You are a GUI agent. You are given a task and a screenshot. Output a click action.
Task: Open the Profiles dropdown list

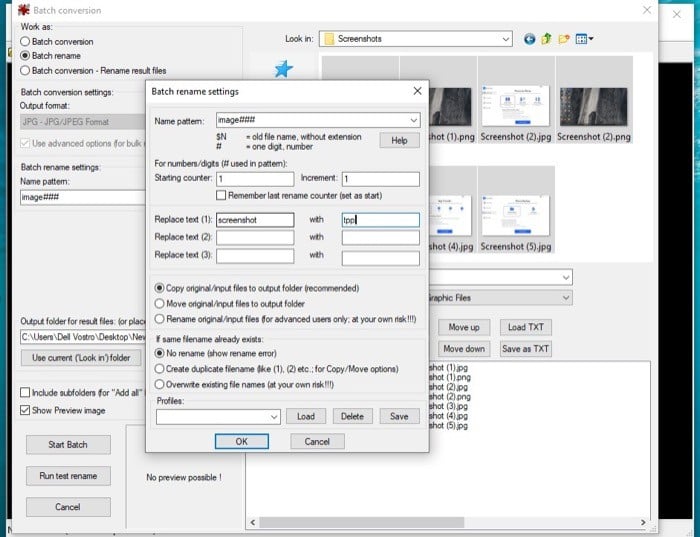[273, 416]
